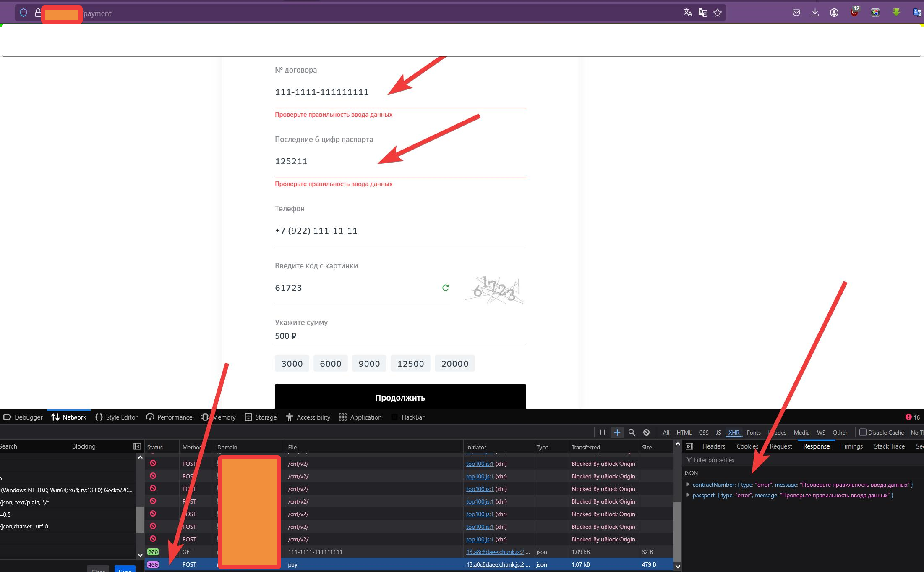The height and width of the screenshot is (572, 924).
Task: Enable the Disable Cache checkbox
Action: point(863,432)
